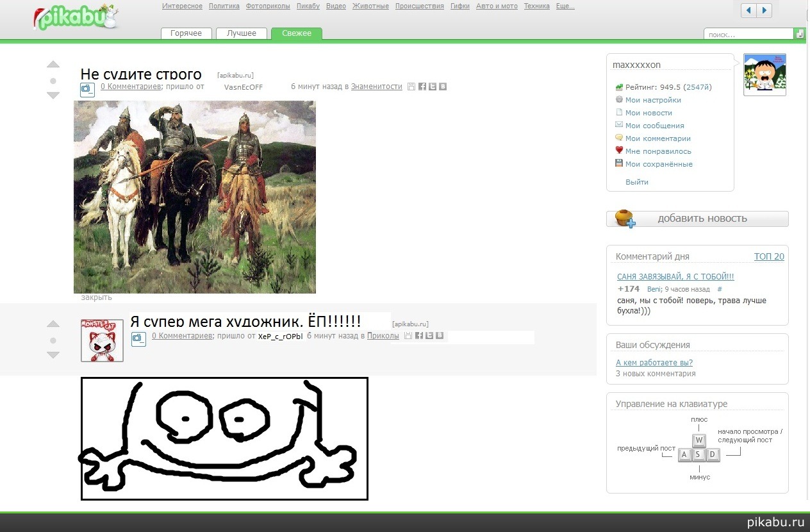
Task: Open discussion "А кем работаете вы?"
Action: click(654, 363)
